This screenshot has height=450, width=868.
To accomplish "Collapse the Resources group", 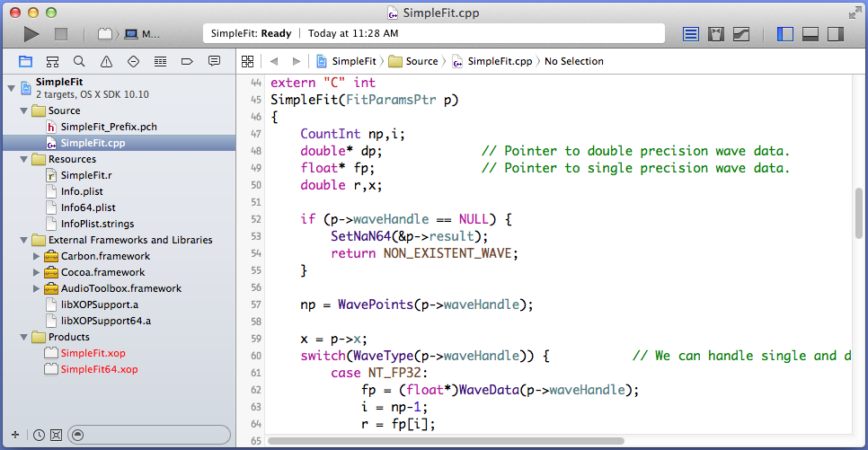I will pyautogui.click(x=23, y=159).
